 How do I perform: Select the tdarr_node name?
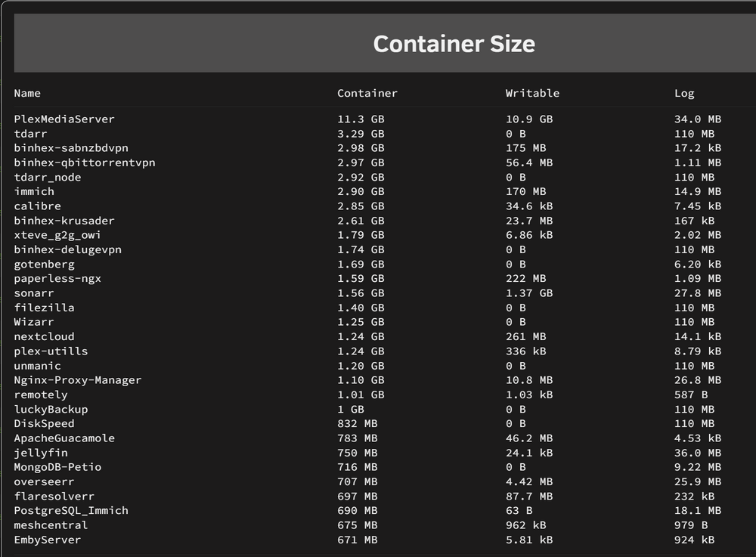click(x=47, y=178)
